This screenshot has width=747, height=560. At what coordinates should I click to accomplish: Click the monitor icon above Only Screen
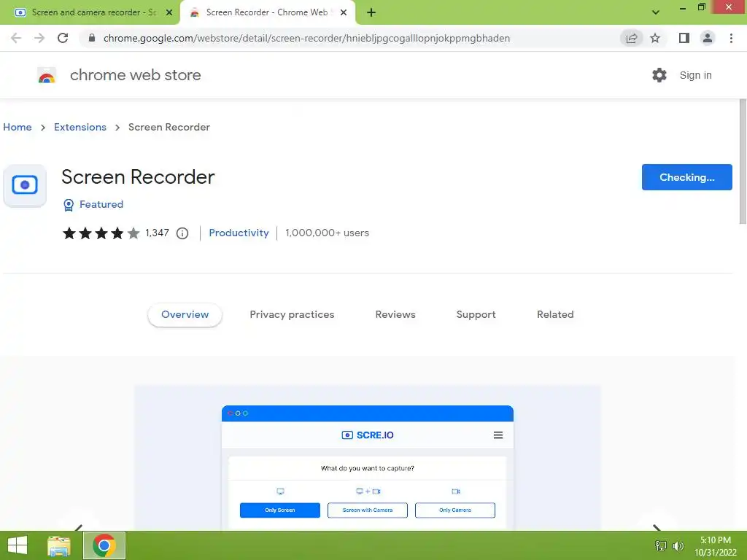click(281, 491)
